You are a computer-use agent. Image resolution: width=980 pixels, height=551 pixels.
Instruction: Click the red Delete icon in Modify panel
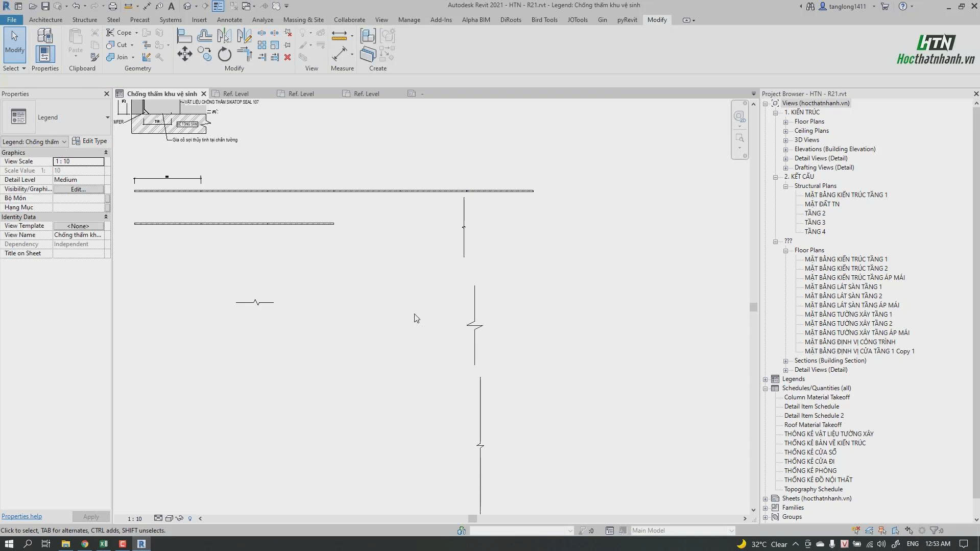tap(288, 57)
